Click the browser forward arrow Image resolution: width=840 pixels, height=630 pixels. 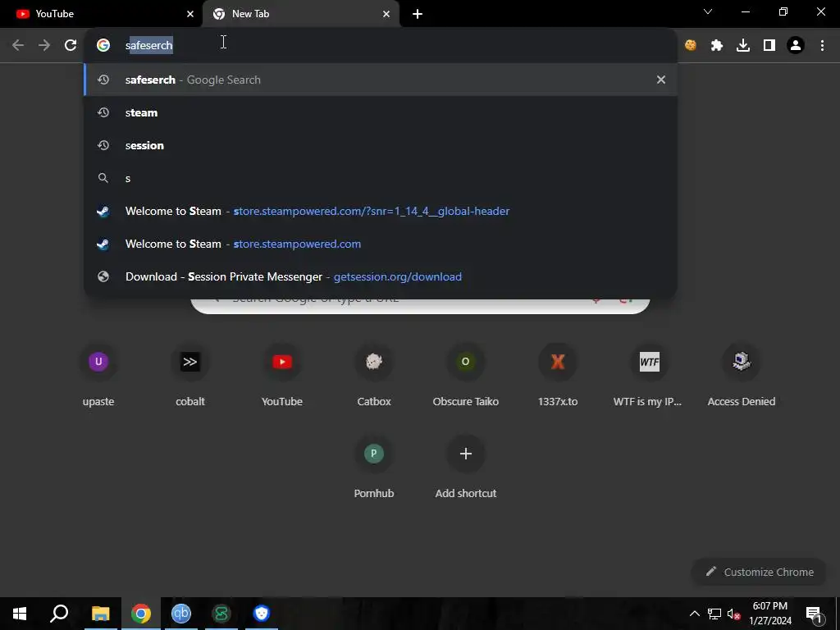click(44, 45)
